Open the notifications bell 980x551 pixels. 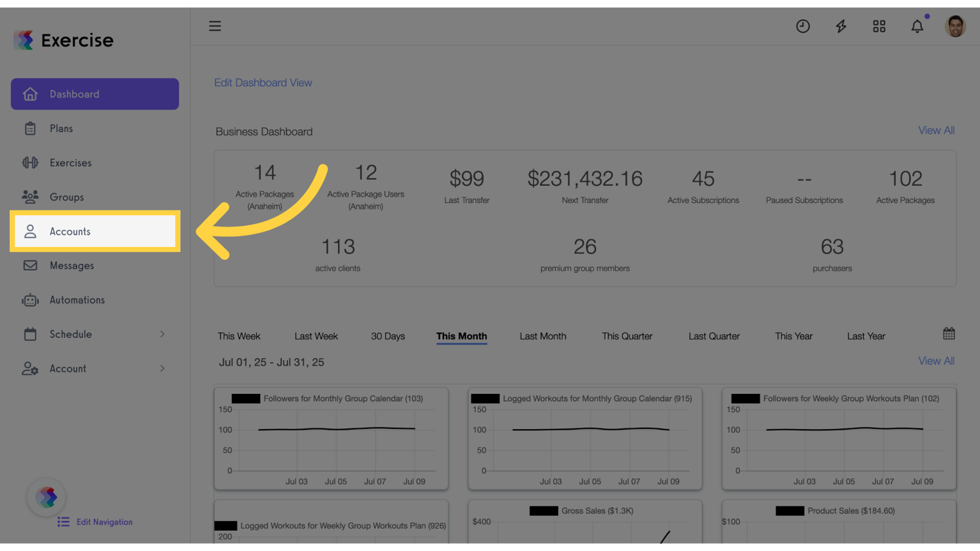pos(917,26)
